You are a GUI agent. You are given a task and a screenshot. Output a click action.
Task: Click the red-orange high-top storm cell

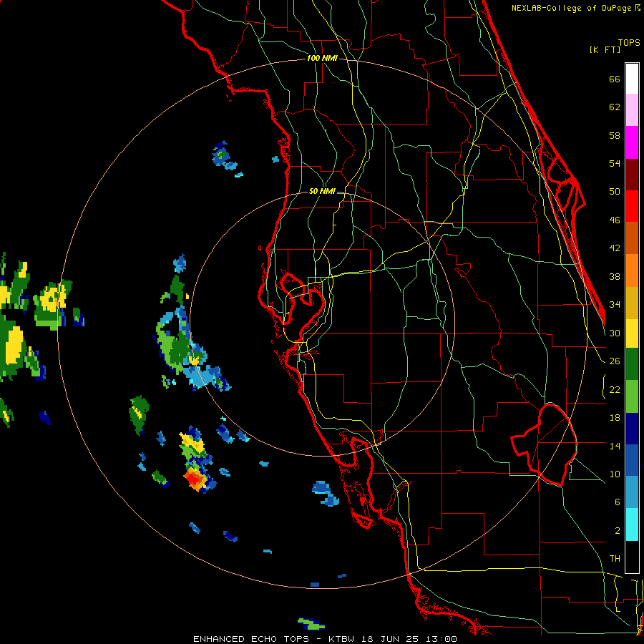pos(194,479)
